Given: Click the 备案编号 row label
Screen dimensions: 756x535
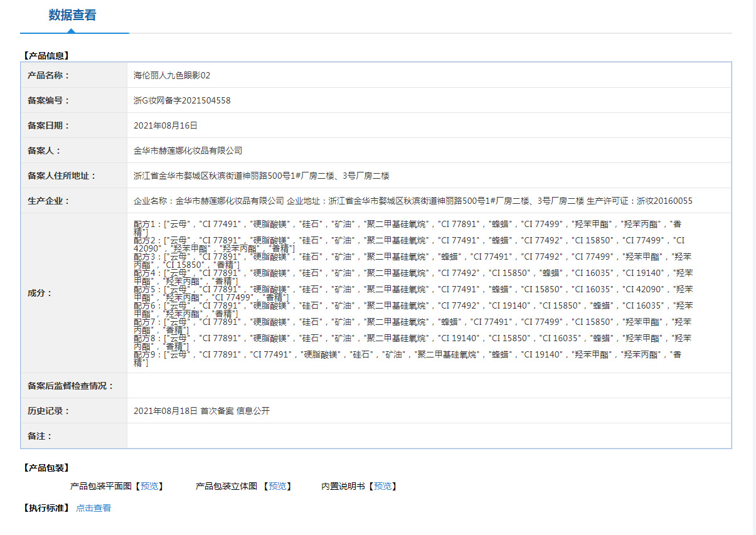Looking at the screenshot, I should 49,100.
